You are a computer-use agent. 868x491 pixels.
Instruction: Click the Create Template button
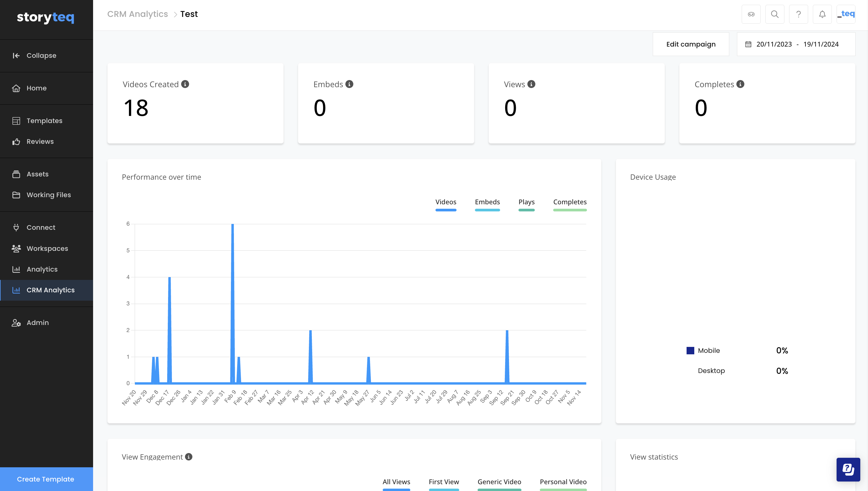click(45, 479)
